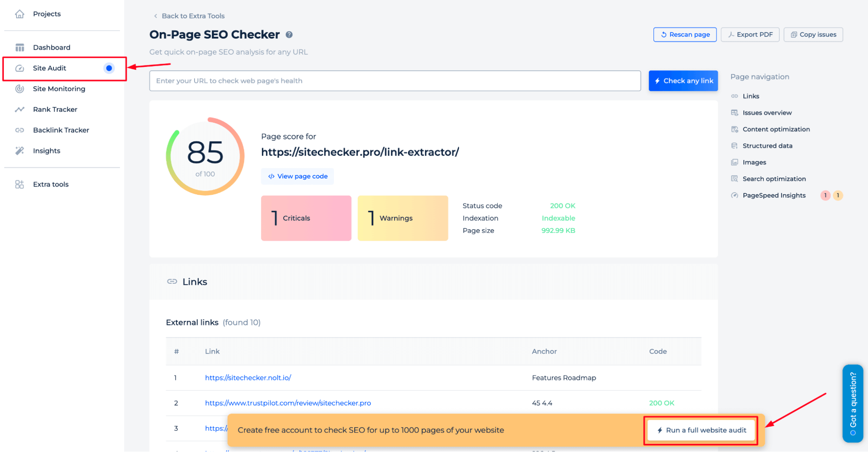Jump to Content optimization section

[x=776, y=129]
